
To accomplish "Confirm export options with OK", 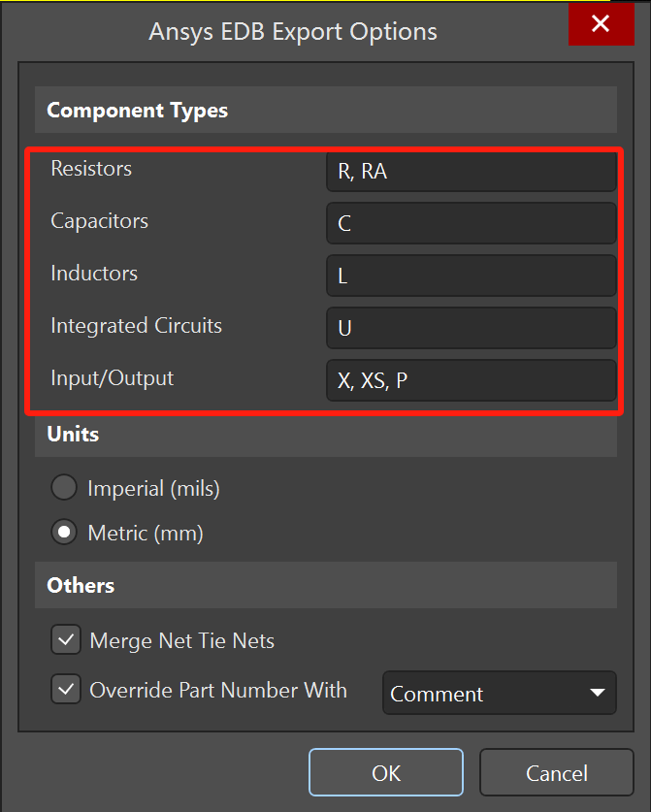I will point(386,773).
